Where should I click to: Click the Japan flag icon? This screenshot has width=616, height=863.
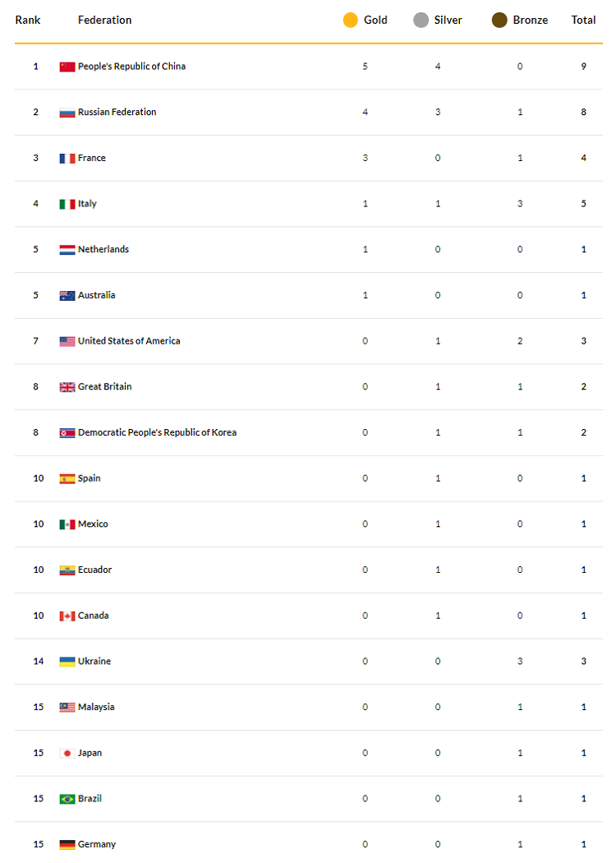pos(67,754)
